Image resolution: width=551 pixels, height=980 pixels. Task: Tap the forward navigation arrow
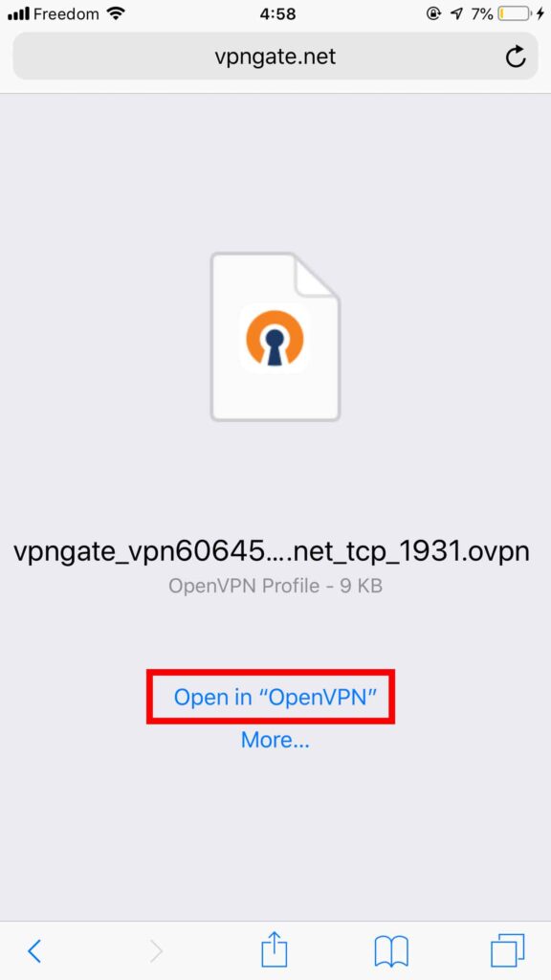[156, 951]
